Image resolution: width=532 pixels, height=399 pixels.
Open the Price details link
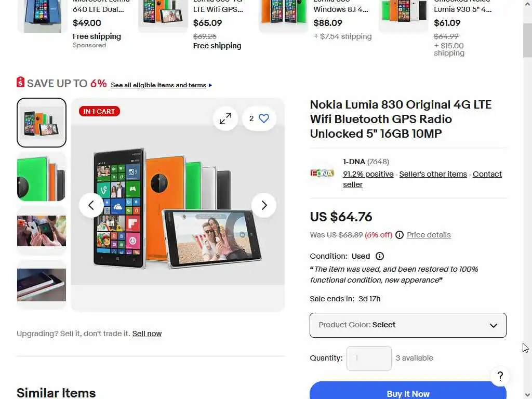pyautogui.click(x=429, y=235)
